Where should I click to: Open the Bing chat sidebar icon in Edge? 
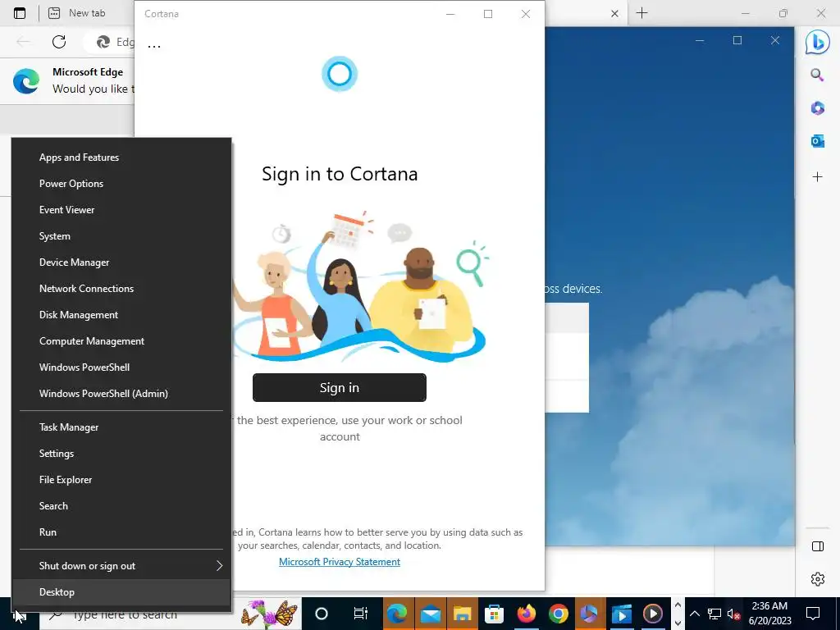pyautogui.click(x=818, y=42)
